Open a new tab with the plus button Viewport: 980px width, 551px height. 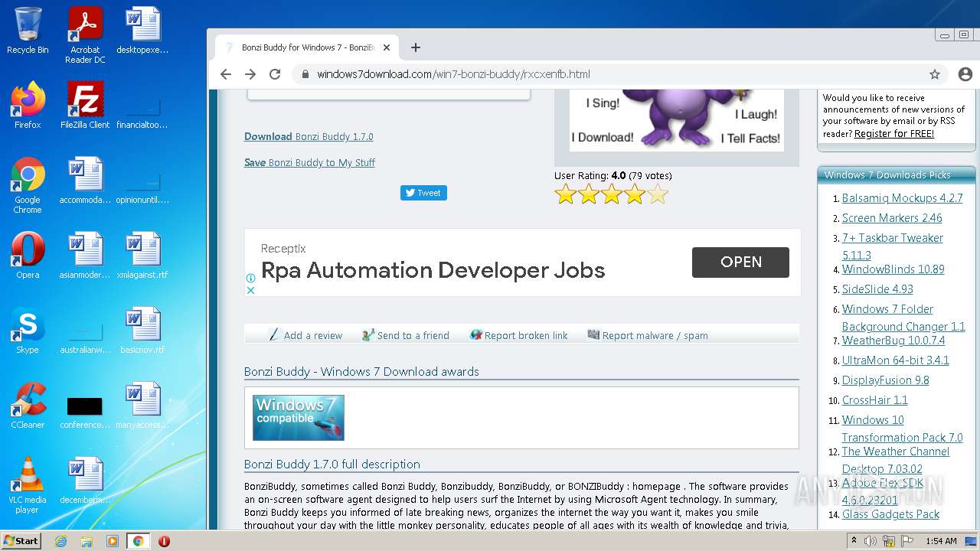click(416, 47)
